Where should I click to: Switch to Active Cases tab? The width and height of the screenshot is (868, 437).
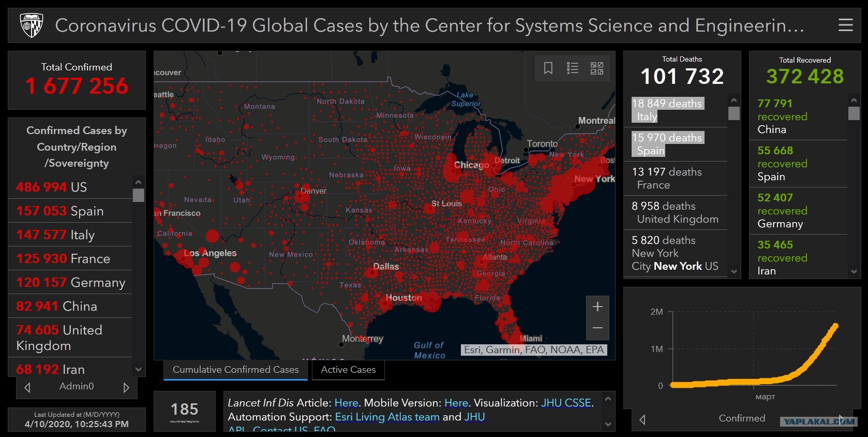click(348, 370)
